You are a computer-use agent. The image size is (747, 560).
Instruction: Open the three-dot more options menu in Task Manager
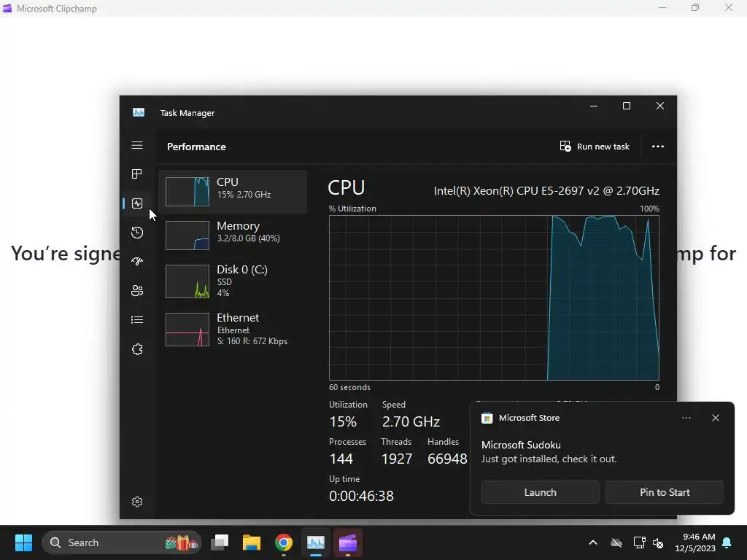click(x=658, y=146)
